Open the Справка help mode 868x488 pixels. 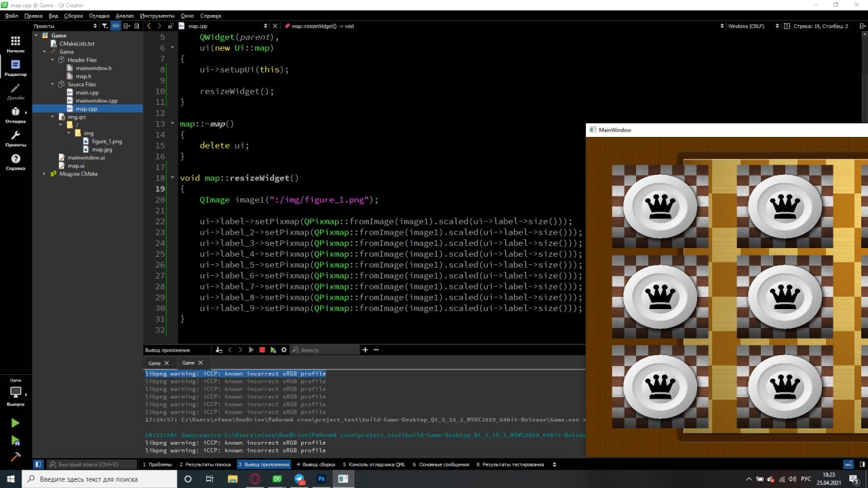pyautogui.click(x=15, y=162)
